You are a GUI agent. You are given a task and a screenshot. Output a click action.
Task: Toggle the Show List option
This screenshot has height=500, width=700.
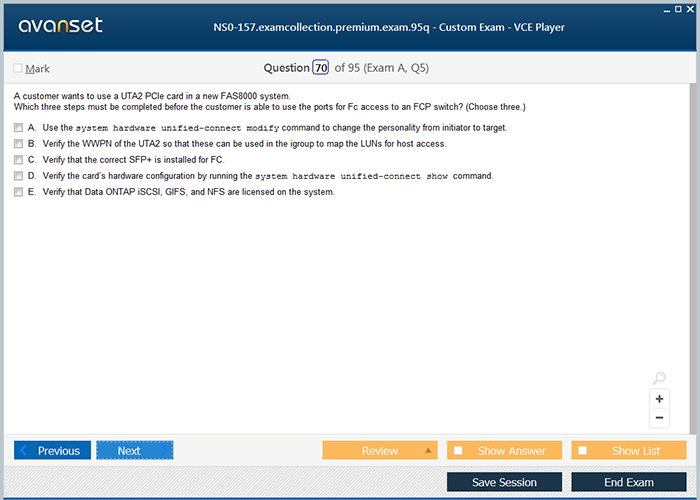[628, 450]
